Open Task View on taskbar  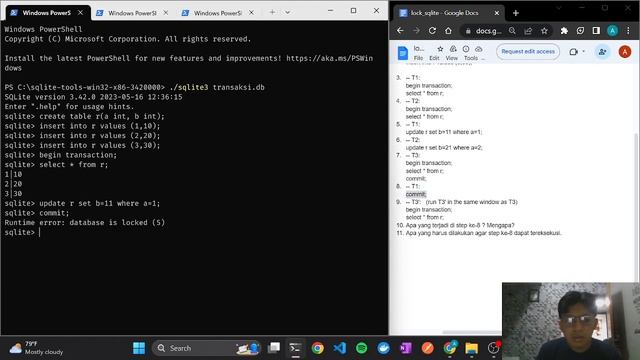(x=274, y=348)
